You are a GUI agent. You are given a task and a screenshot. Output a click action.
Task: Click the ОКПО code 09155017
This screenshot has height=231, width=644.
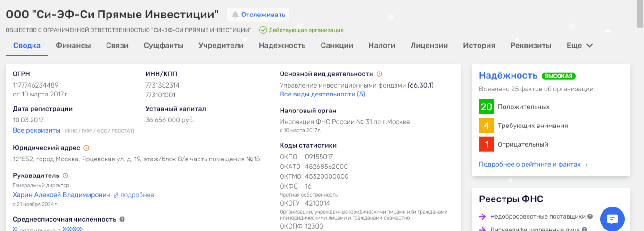pos(319,157)
